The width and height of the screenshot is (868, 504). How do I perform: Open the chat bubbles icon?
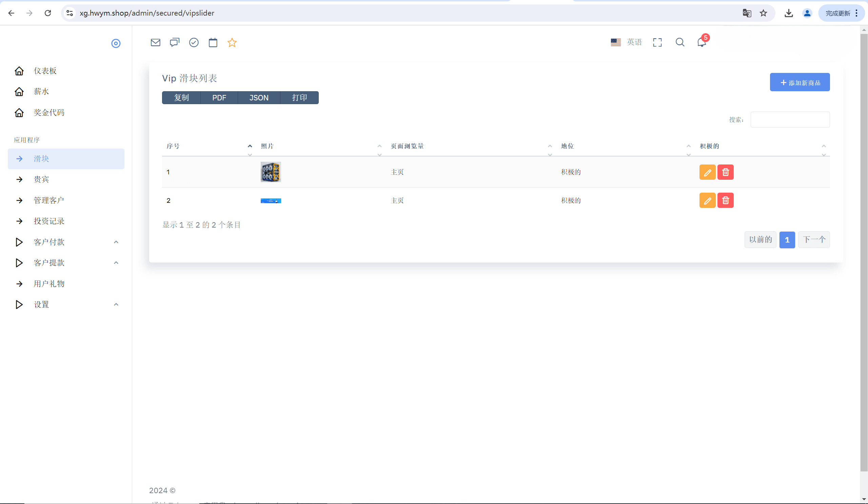pos(175,42)
